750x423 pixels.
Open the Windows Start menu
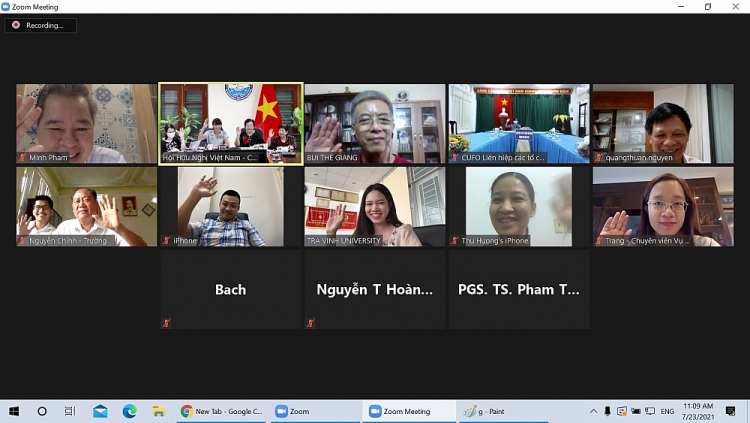[x=14, y=411]
